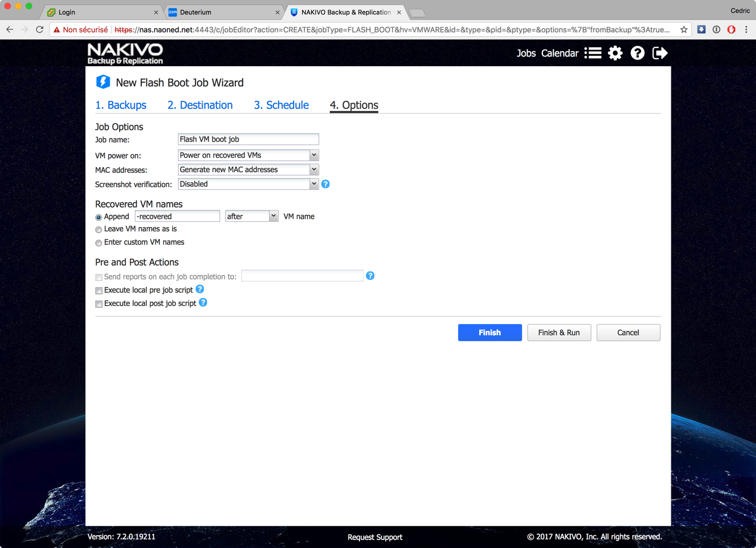Viewport: 756px width, 548px height.
Task: Go to the 2. Destination step
Action: (200, 105)
